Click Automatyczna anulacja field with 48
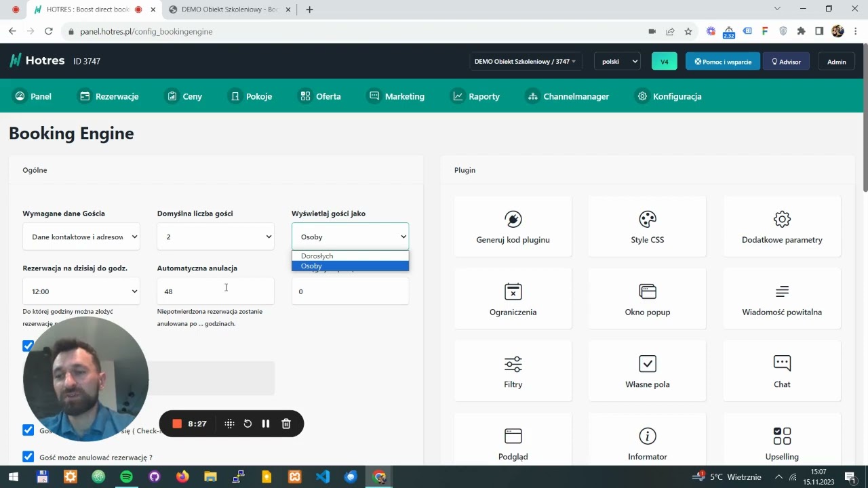868x488 pixels. pyautogui.click(x=216, y=291)
